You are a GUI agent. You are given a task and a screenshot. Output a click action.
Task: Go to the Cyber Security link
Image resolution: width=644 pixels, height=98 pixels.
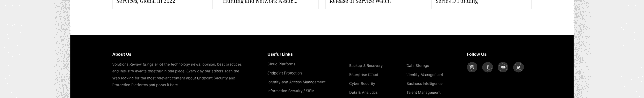pyautogui.click(x=362, y=84)
